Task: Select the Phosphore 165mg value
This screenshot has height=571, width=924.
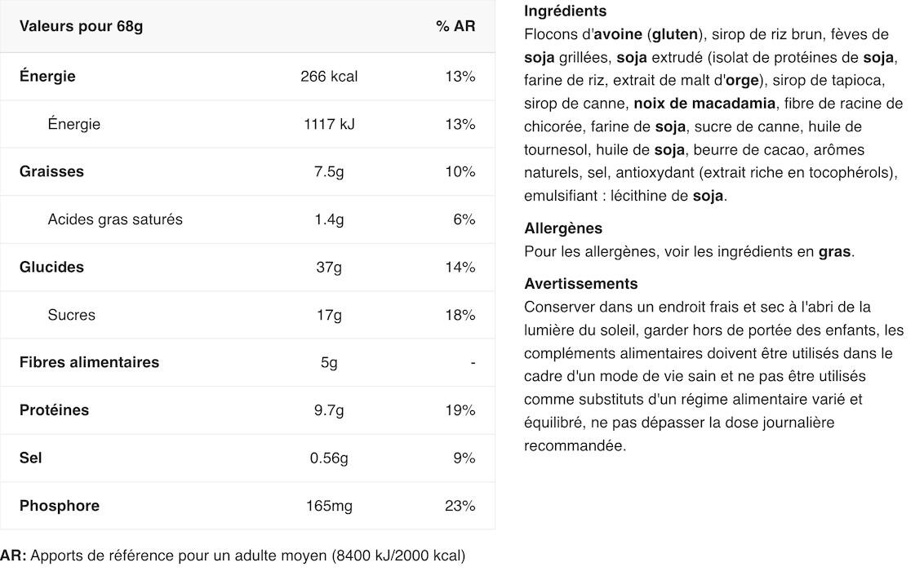Action: point(329,506)
